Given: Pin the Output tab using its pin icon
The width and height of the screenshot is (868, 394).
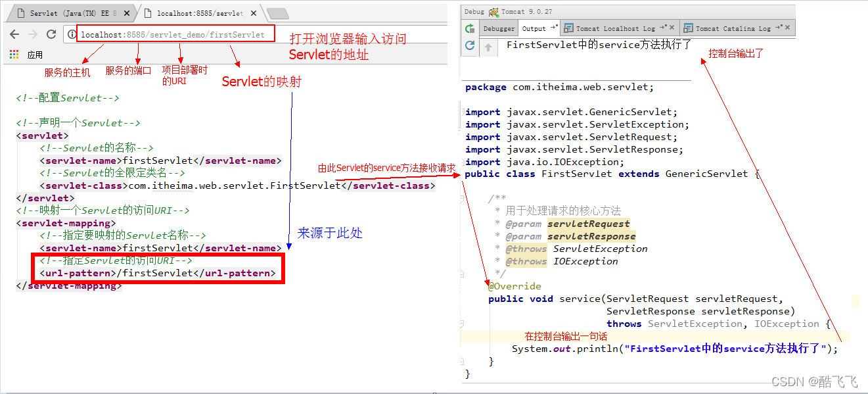Looking at the screenshot, I should pos(553,28).
